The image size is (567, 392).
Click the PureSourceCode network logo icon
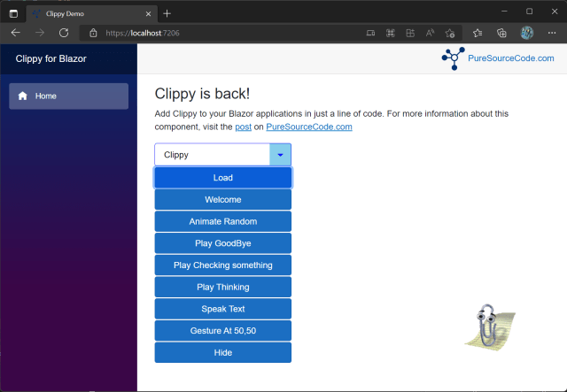pyautogui.click(x=454, y=58)
